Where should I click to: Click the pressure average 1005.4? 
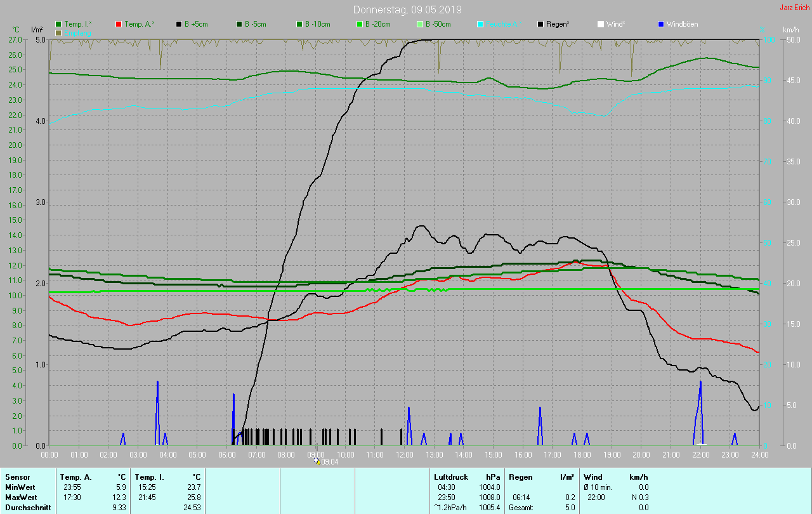pyautogui.click(x=489, y=508)
